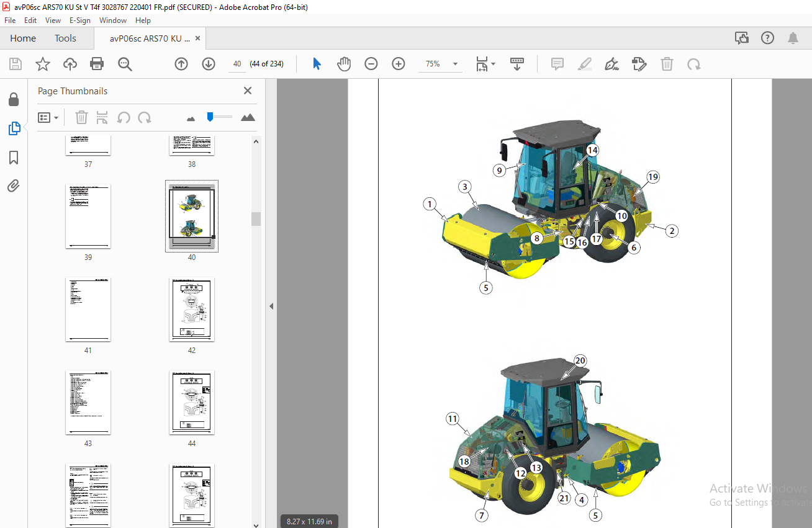Add document to favorites with star icon

[x=42, y=64]
